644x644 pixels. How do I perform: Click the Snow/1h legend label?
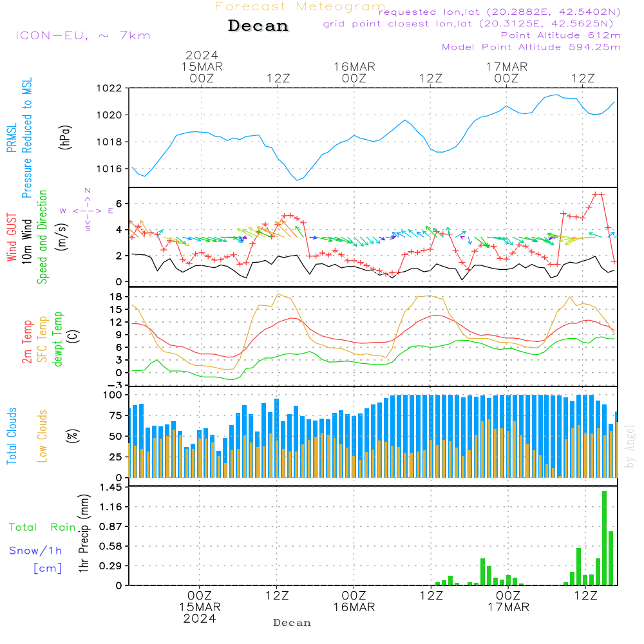[35, 551]
